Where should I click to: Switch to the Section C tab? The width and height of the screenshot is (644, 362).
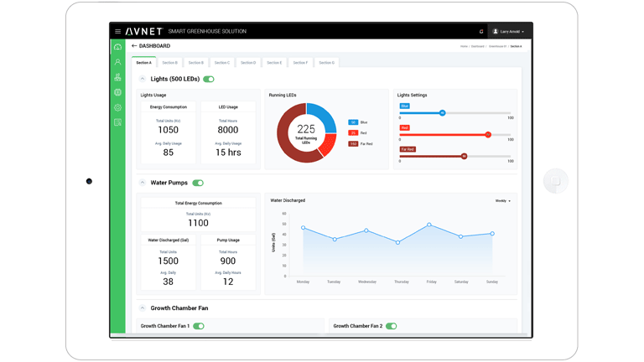(222, 63)
